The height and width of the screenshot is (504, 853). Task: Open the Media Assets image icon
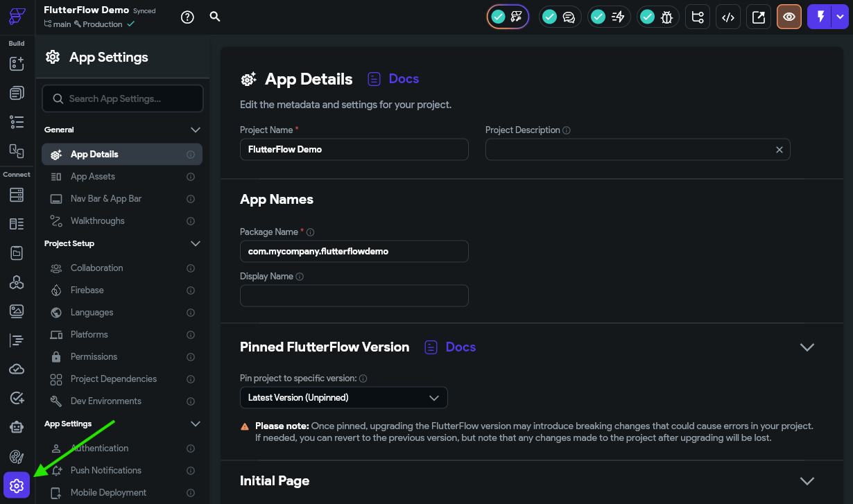[17, 311]
